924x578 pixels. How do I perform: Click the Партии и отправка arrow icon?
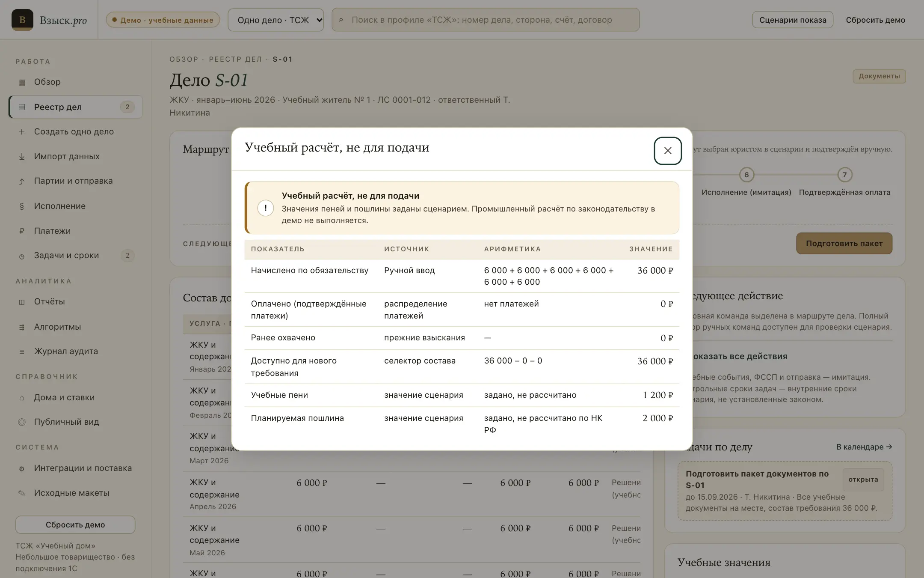click(x=22, y=181)
